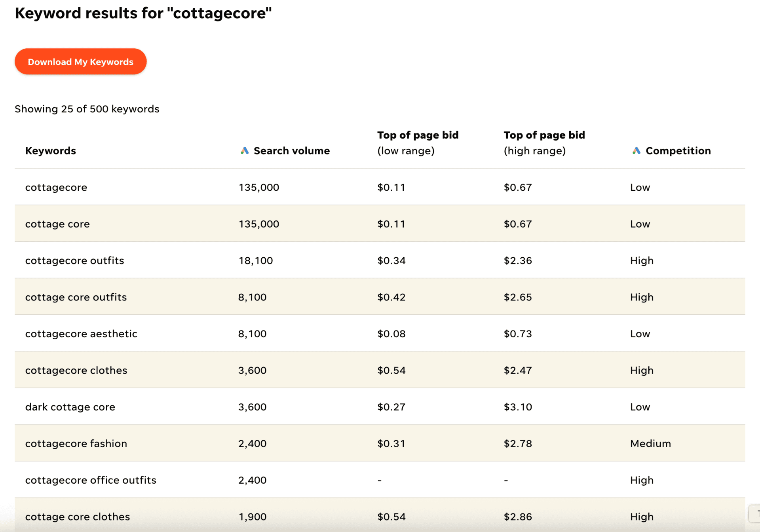This screenshot has height=532, width=760.
Task: Select the cottagecore aesthetic keyword
Action: pyautogui.click(x=81, y=334)
